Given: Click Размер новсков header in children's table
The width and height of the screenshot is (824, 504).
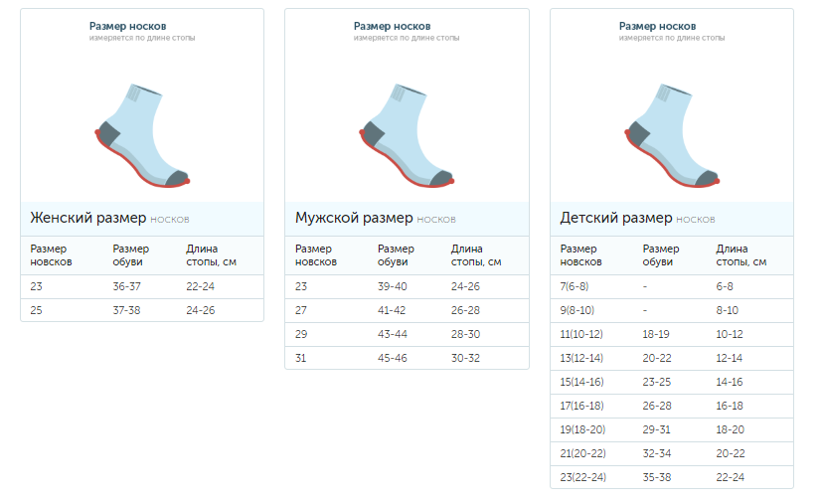Looking at the screenshot, I should coord(581,255).
